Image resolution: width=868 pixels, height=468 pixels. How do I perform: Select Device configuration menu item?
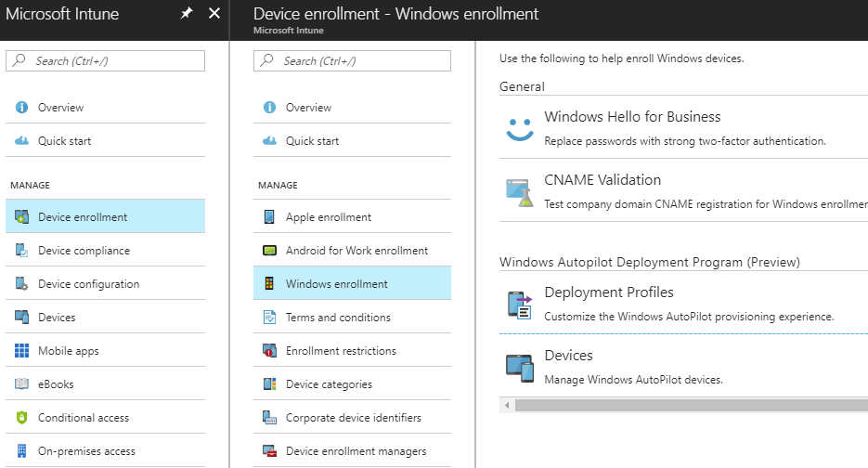pos(88,284)
